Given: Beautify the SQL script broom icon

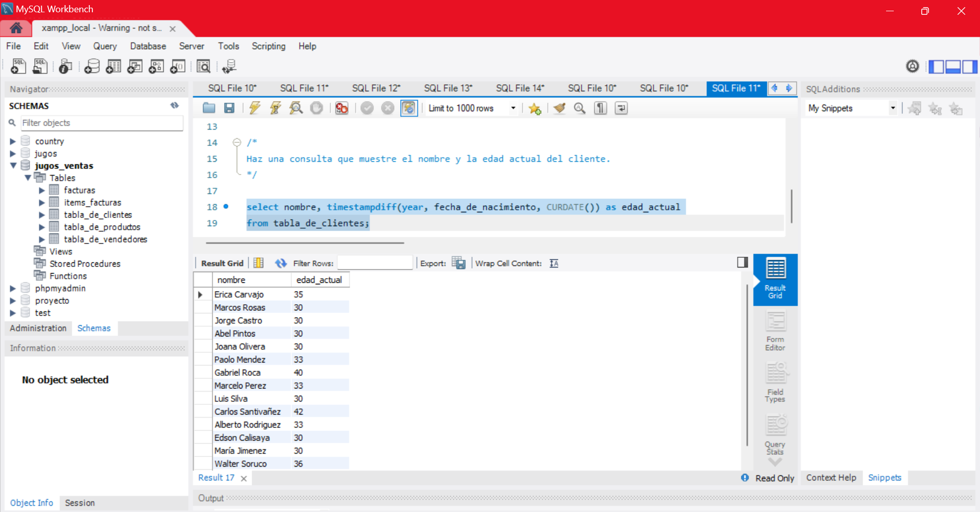Looking at the screenshot, I should 560,108.
